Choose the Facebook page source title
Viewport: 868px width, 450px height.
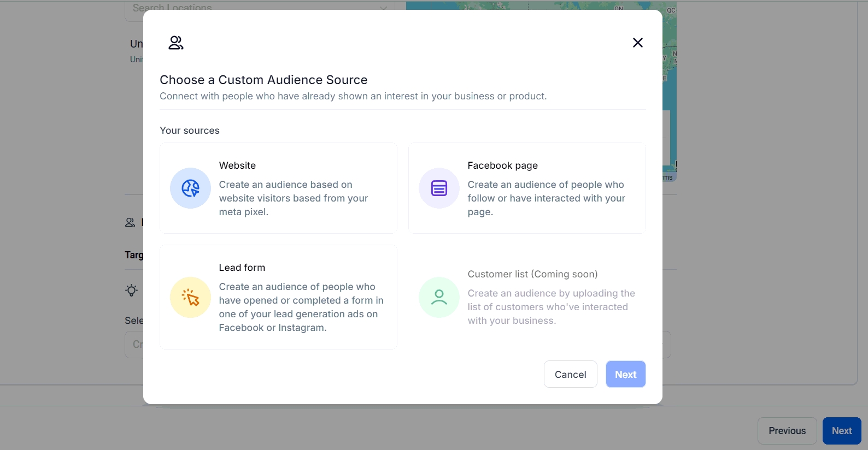coord(502,165)
